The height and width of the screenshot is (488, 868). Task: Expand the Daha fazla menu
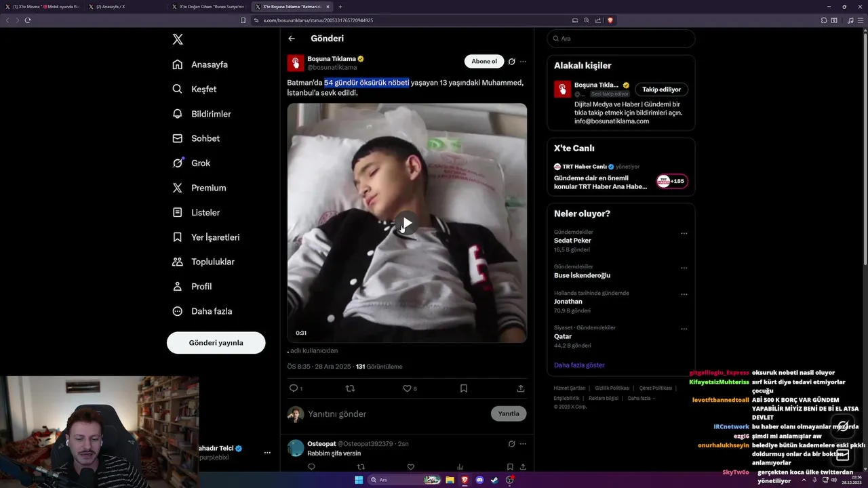click(x=202, y=311)
